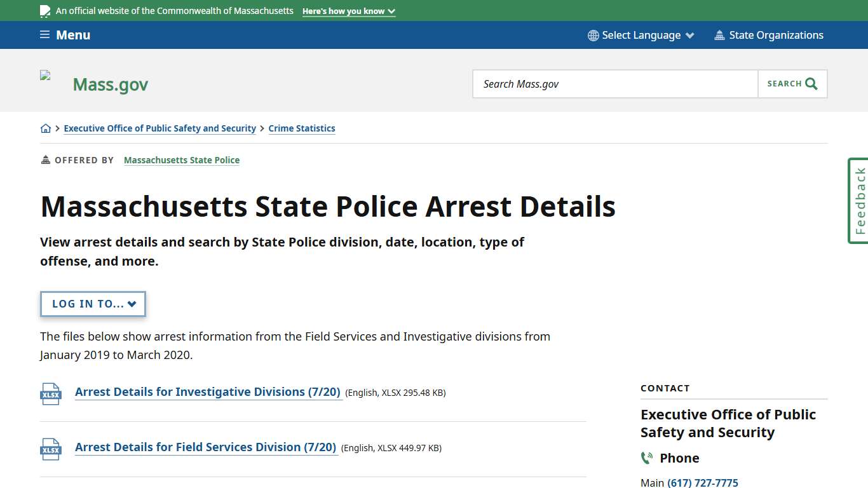The width and height of the screenshot is (868, 488).
Task: Call the Main number 617-727-7775
Action: coord(703,482)
